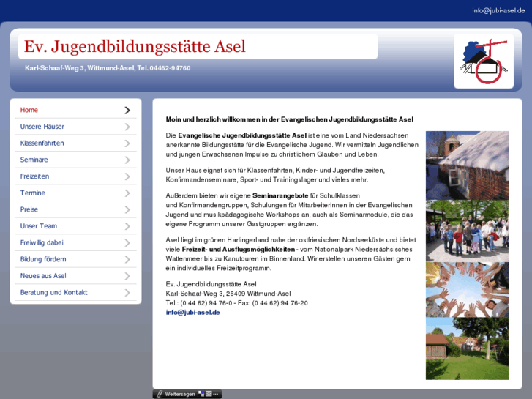Viewport: 532px width, 399px height.
Task: Open the Home menu item
Action: coord(75,110)
